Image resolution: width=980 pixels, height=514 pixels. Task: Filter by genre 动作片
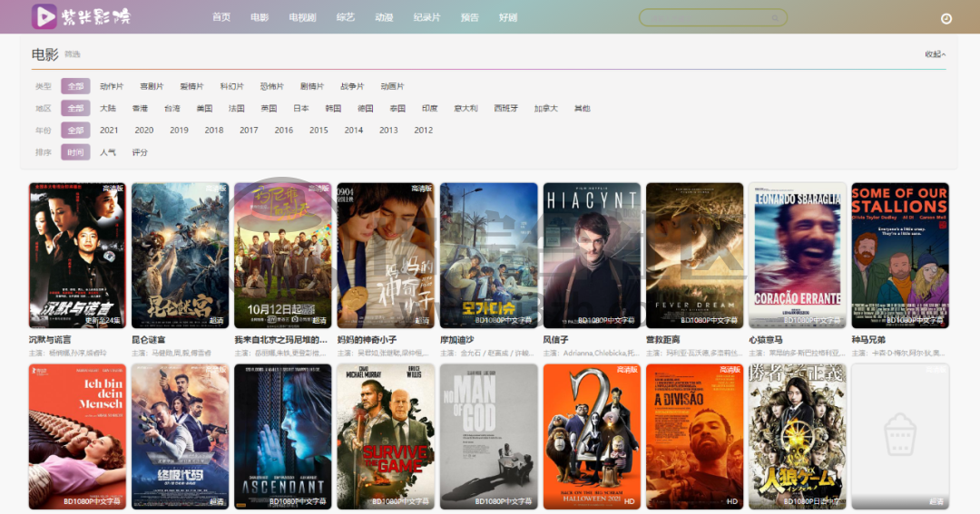click(x=112, y=86)
